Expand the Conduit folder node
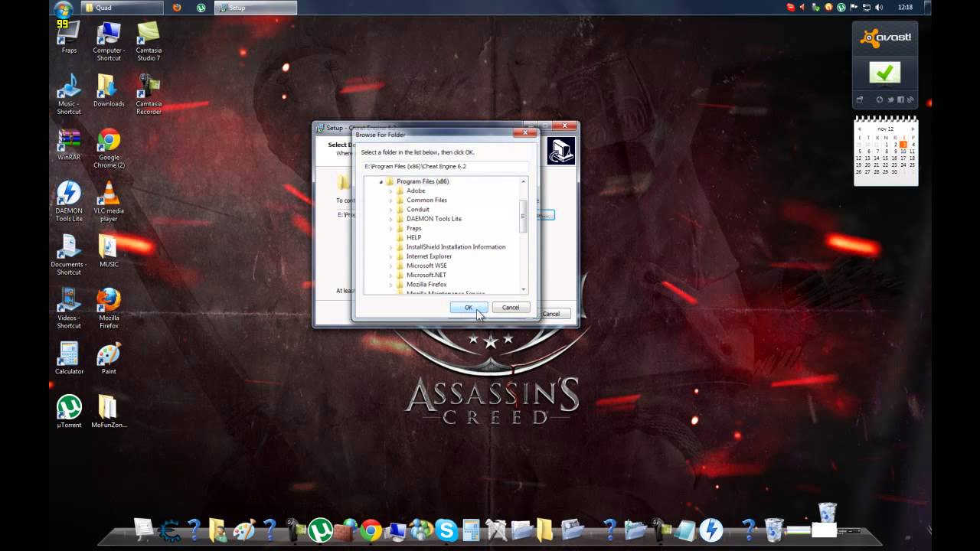The height and width of the screenshot is (551, 980). 390,209
